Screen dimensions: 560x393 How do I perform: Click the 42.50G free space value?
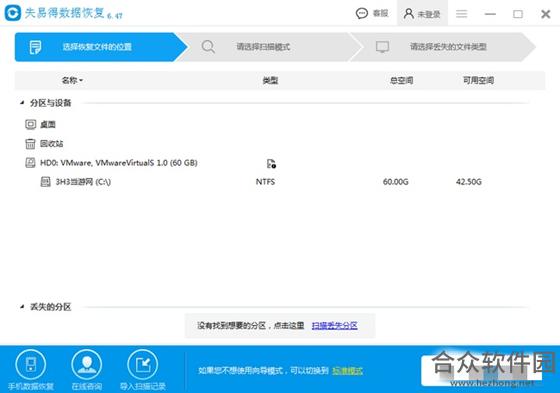coord(469,182)
